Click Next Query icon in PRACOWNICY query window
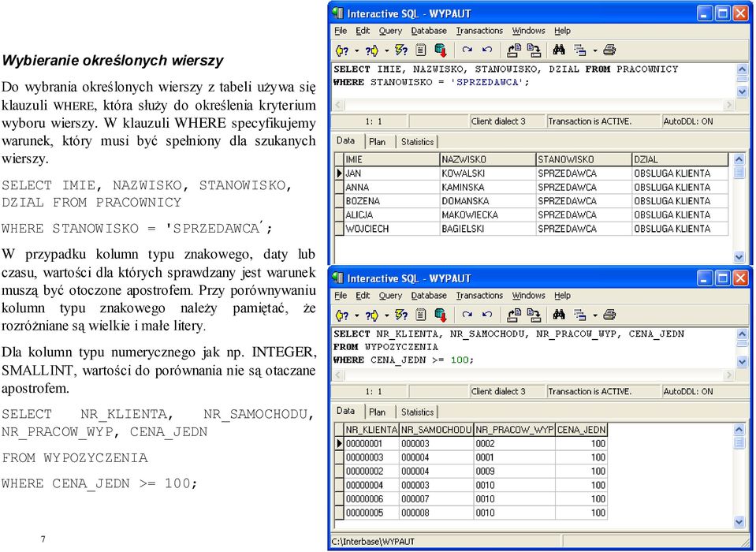This screenshot has height=552, width=756. click(372, 50)
